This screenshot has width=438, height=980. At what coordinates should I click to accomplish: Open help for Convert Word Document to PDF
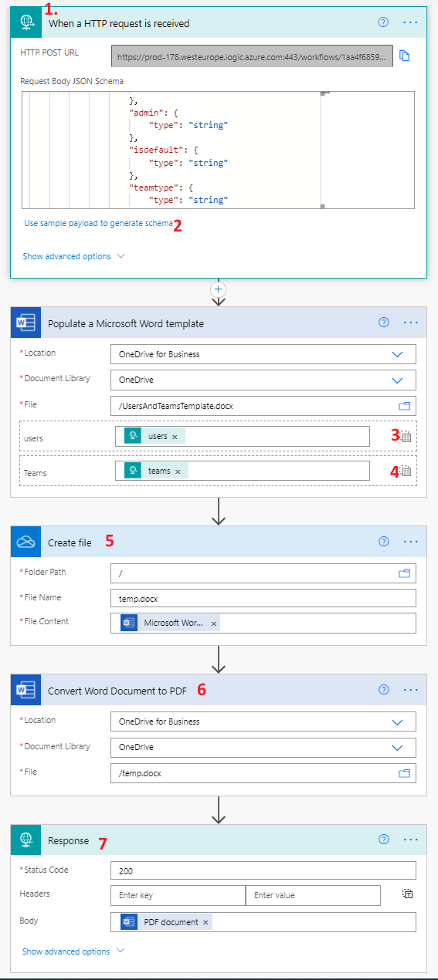[x=383, y=690]
